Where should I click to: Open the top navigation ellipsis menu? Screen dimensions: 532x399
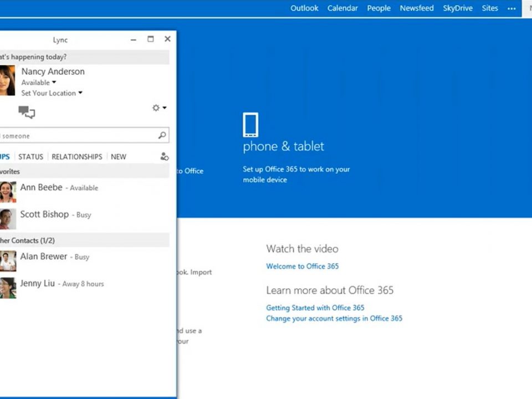pyautogui.click(x=511, y=8)
